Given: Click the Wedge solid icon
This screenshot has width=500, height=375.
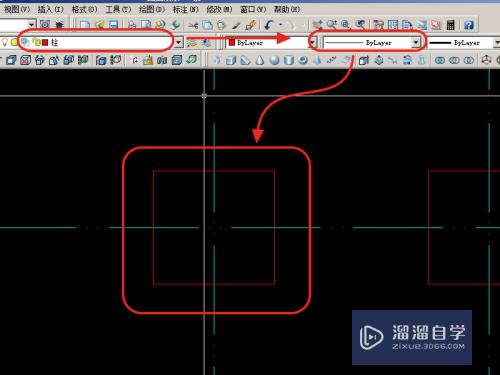Looking at the screenshot, I should tap(246, 60).
